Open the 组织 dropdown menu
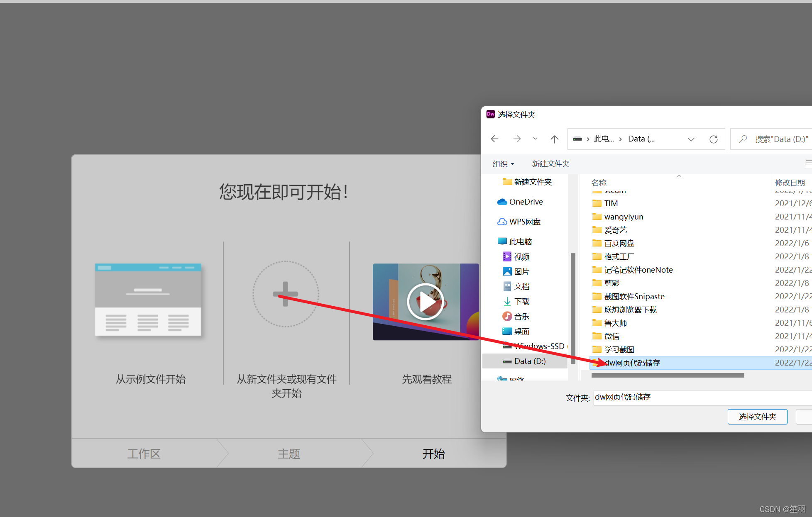Image resolution: width=812 pixels, height=517 pixels. coord(503,164)
